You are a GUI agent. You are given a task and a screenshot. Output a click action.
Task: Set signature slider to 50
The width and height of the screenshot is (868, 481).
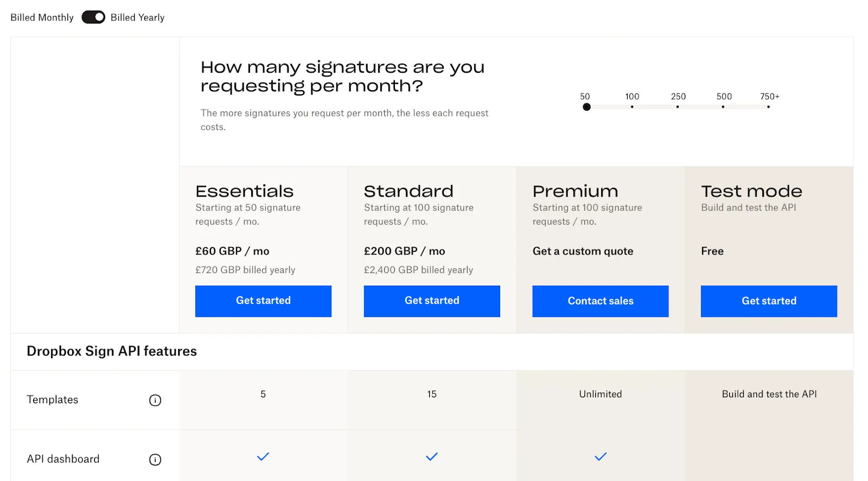(586, 106)
